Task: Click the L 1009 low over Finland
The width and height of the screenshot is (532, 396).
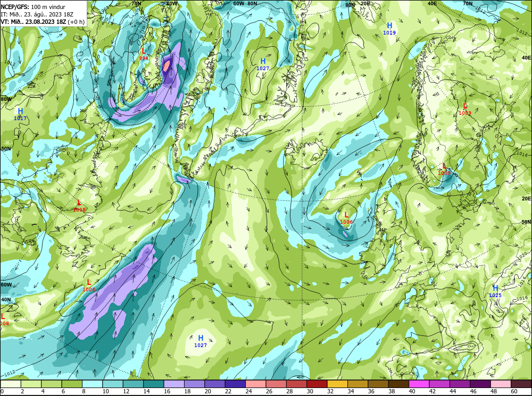Action: (465, 109)
